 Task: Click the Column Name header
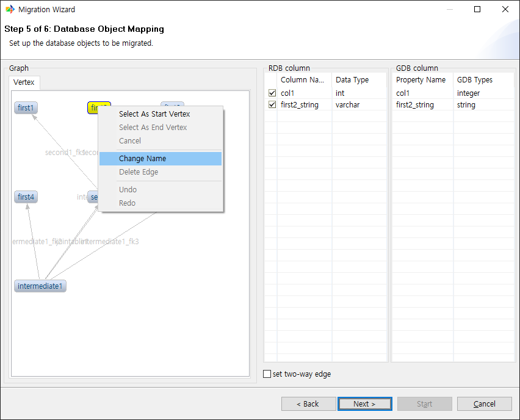tap(303, 80)
